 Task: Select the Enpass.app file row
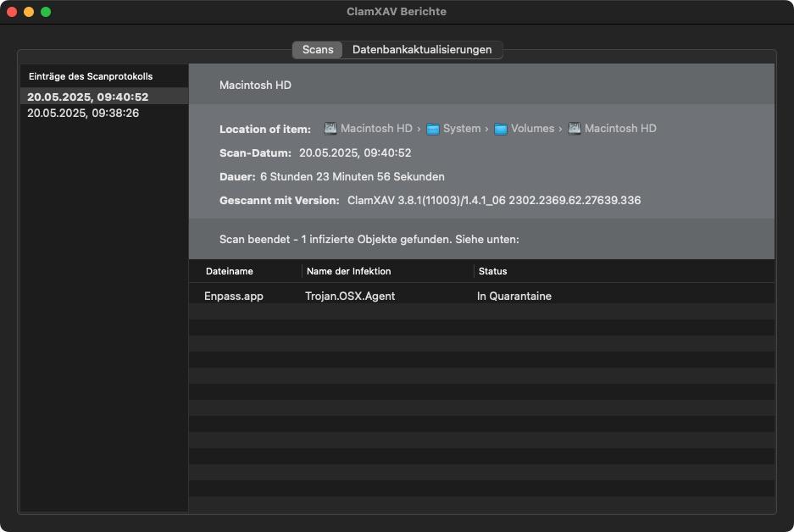click(481, 296)
